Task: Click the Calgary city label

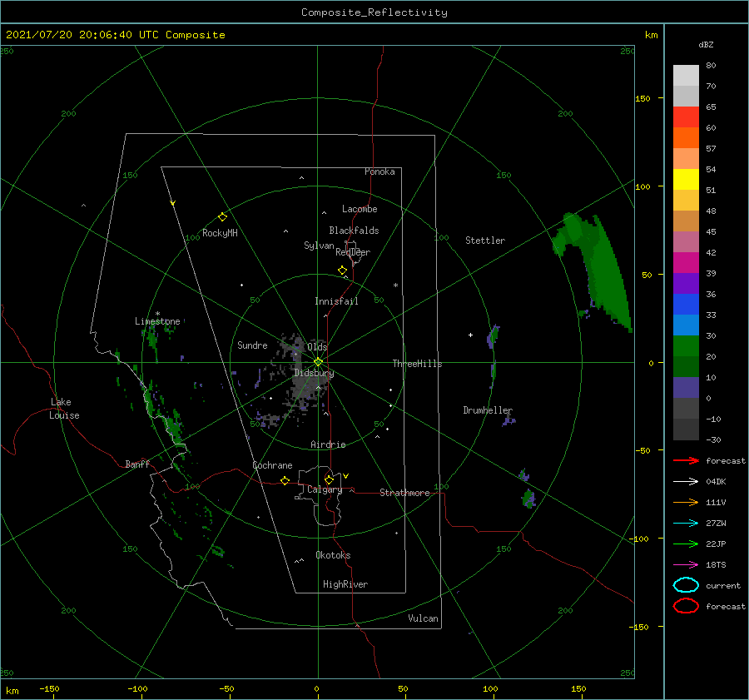Action: 325,489
